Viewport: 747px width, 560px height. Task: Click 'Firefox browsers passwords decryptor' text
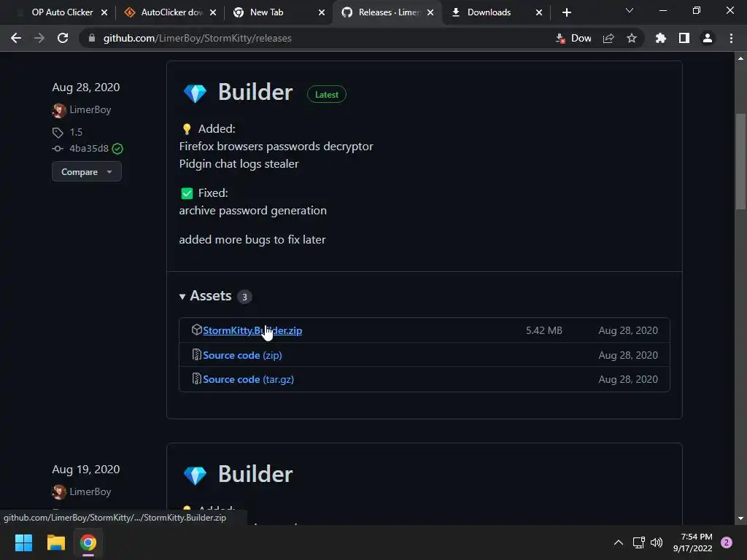276,146
